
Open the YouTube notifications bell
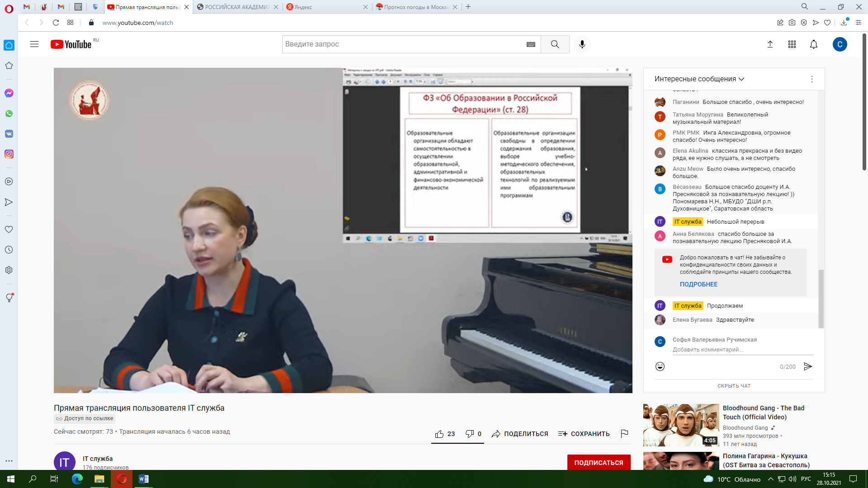pos(813,44)
